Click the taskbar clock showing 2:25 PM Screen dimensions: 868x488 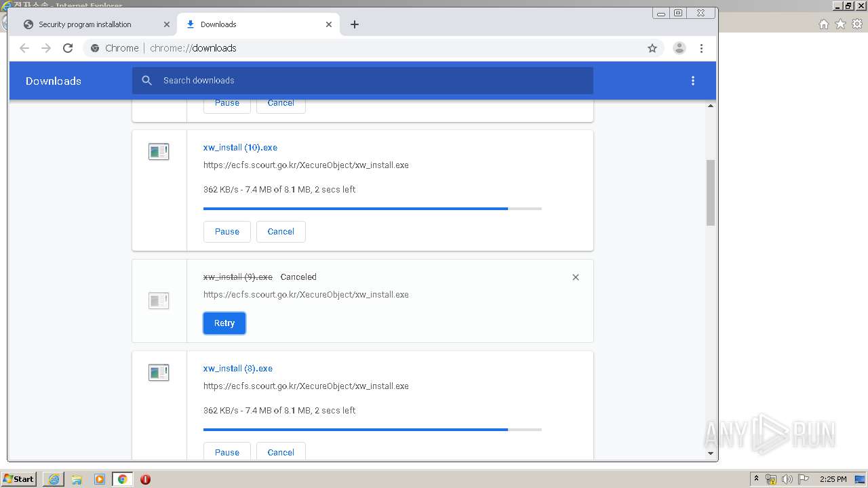click(833, 479)
